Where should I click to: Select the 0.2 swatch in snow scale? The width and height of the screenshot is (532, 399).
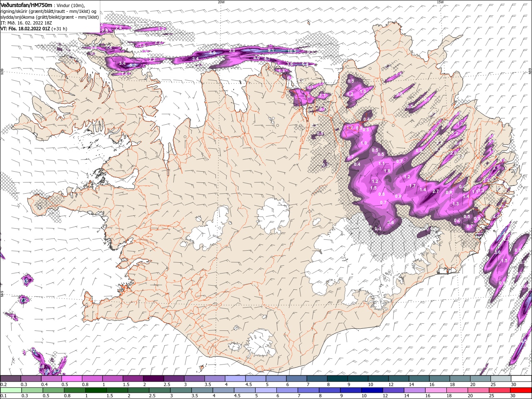coord(10,379)
